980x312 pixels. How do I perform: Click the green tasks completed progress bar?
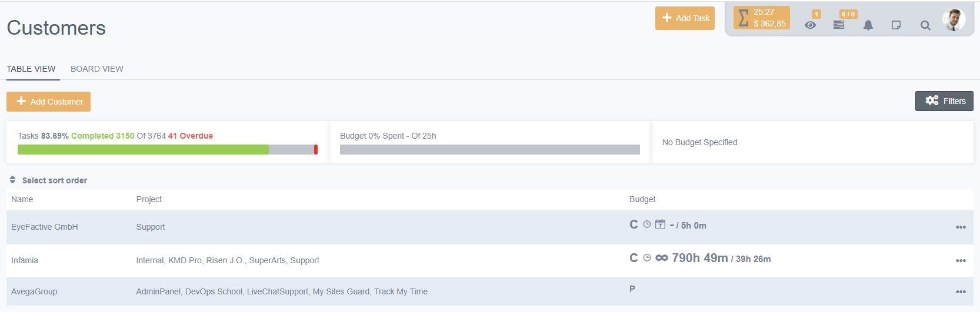[x=143, y=150]
